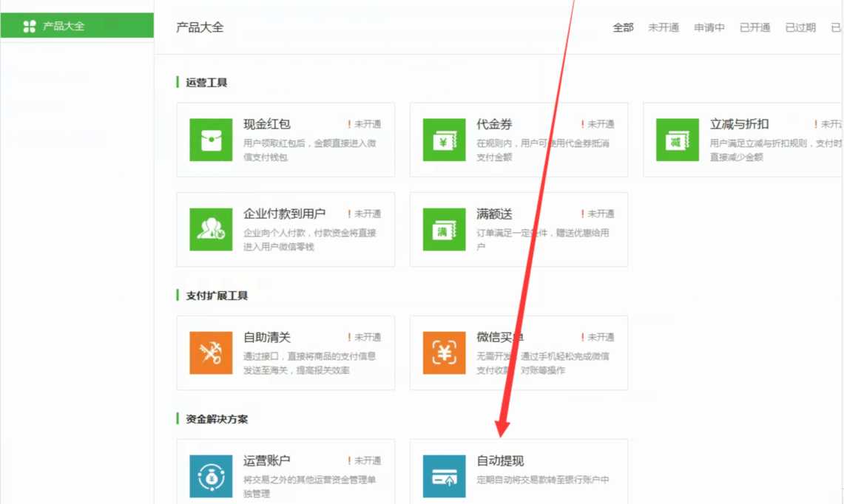The height and width of the screenshot is (504, 844).
Task: Click the 满额送 green icon
Action: [x=444, y=229]
